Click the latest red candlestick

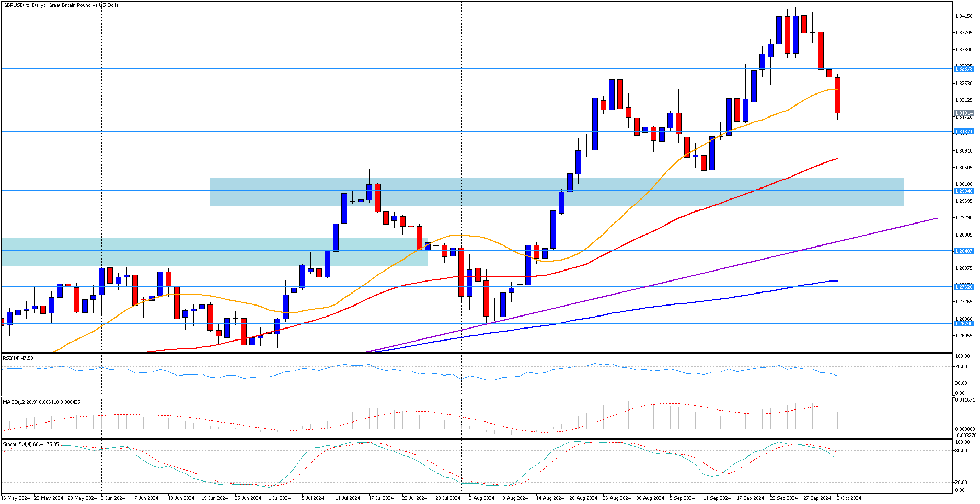[x=837, y=95]
